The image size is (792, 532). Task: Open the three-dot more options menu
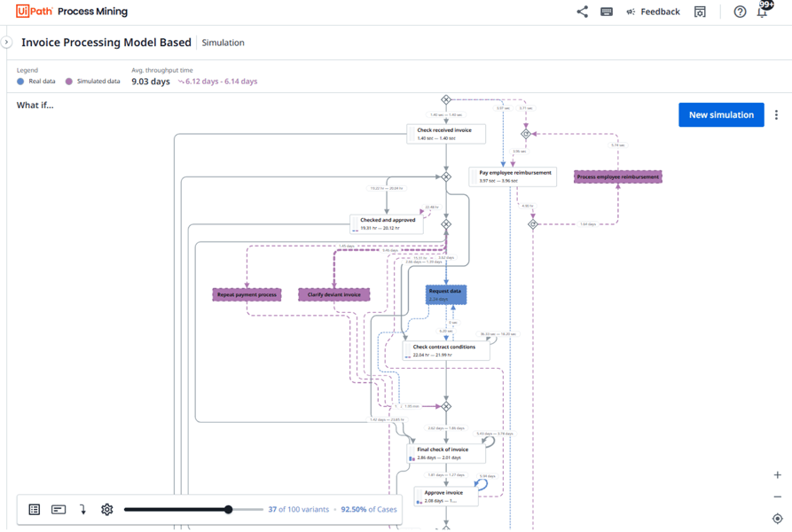point(776,115)
